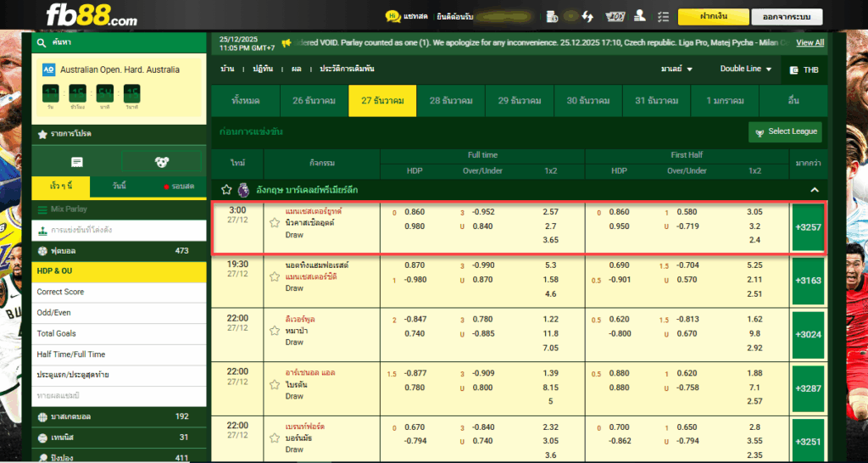Pick Man United full time HDP odds 0.860

(415, 211)
